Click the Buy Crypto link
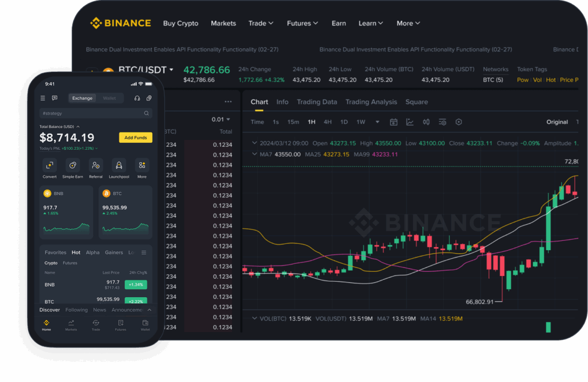 (180, 24)
